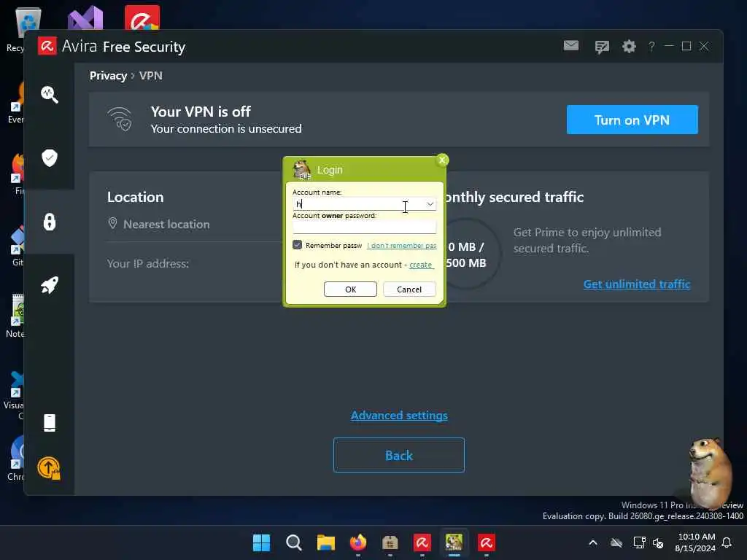747x560 pixels.
Task: Open the Avira desktop shortcut icon
Action: 142,17
